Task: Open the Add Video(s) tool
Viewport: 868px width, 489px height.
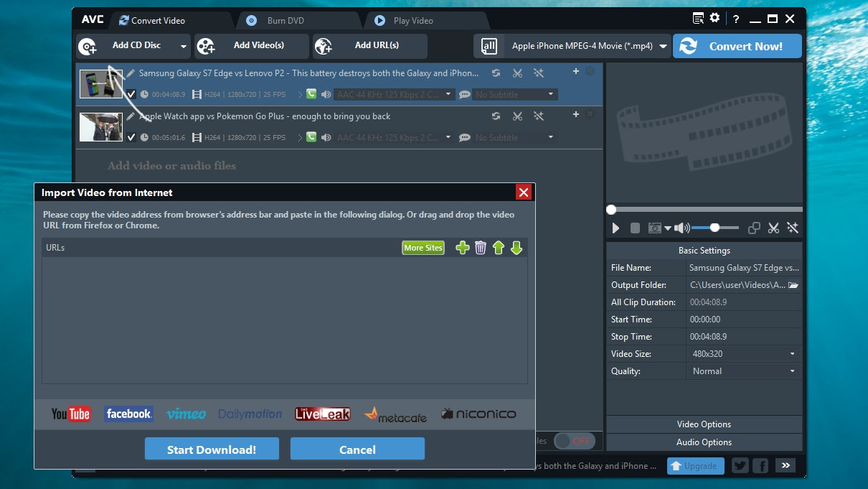Action: (x=251, y=45)
